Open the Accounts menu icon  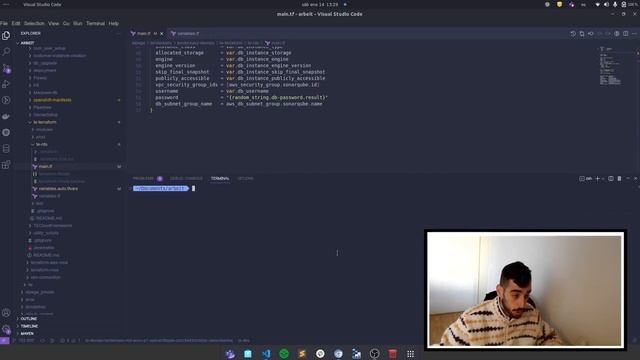click(x=6, y=313)
